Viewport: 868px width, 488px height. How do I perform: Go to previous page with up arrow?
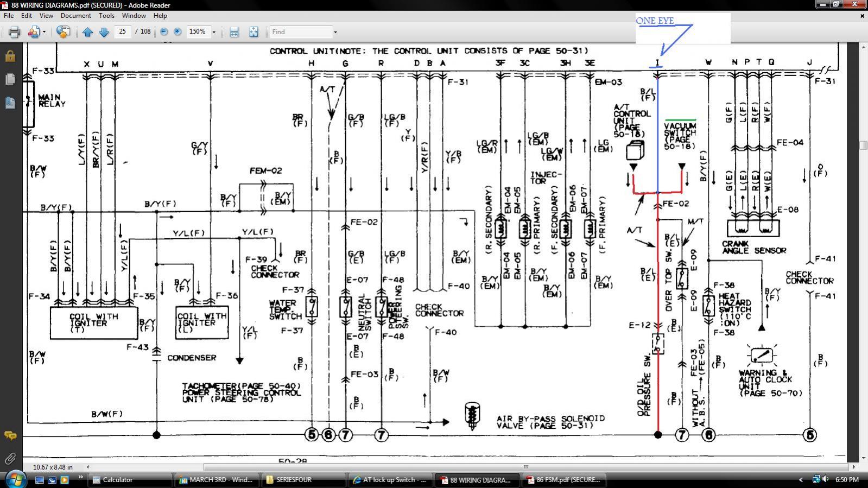point(87,32)
